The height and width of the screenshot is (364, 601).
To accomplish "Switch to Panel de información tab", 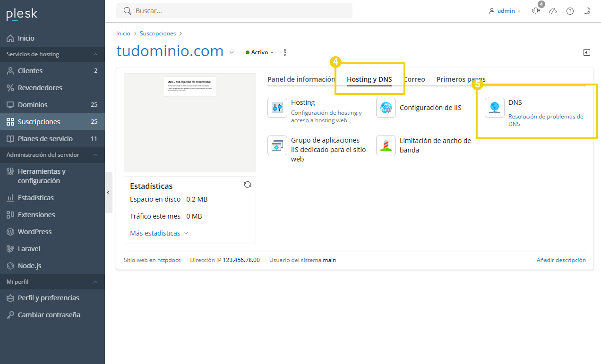I will pyautogui.click(x=301, y=79).
